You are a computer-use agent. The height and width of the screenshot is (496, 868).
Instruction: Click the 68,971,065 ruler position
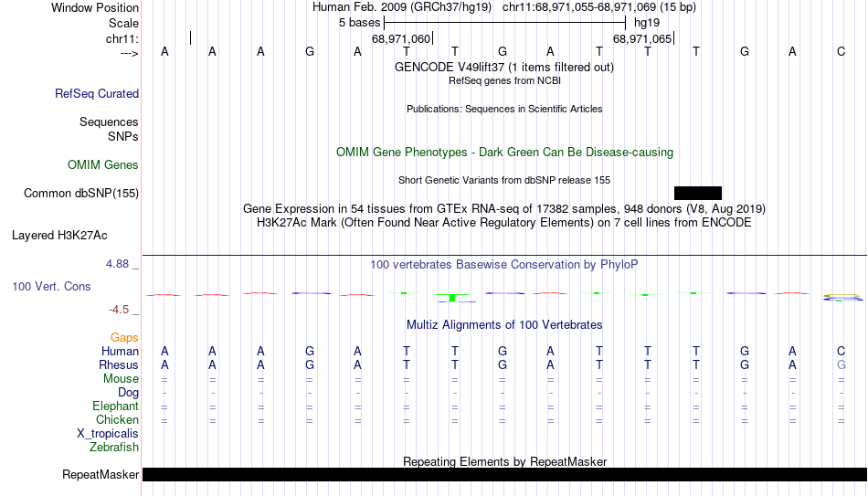(x=642, y=38)
